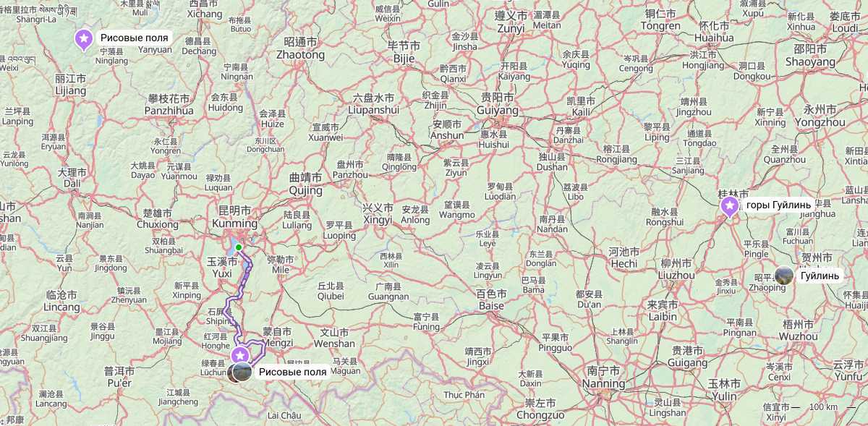Click the 'горы Гуйлинь' marker label
The height and width of the screenshot is (426, 868).
pyautogui.click(x=778, y=205)
